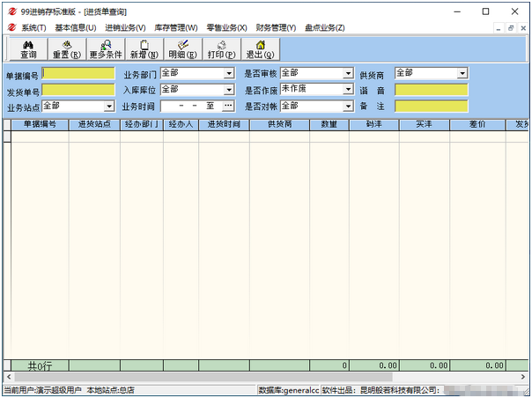Click the 新增(N) new document button

point(144,49)
